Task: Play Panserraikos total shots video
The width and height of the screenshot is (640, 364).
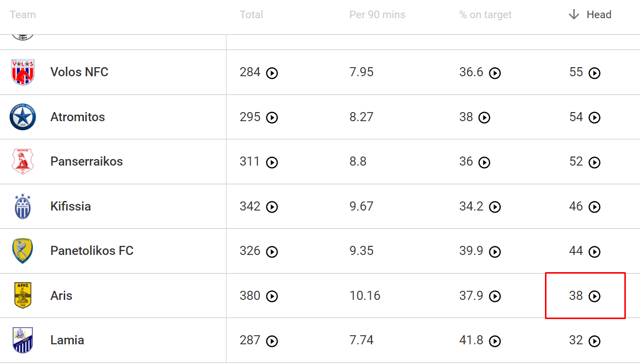Action: click(272, 163)
